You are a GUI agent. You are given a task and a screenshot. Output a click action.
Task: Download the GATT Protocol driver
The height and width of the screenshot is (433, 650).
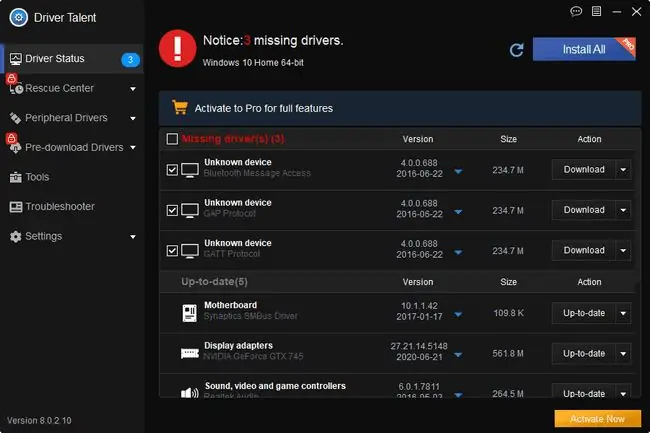pos(584,251)
